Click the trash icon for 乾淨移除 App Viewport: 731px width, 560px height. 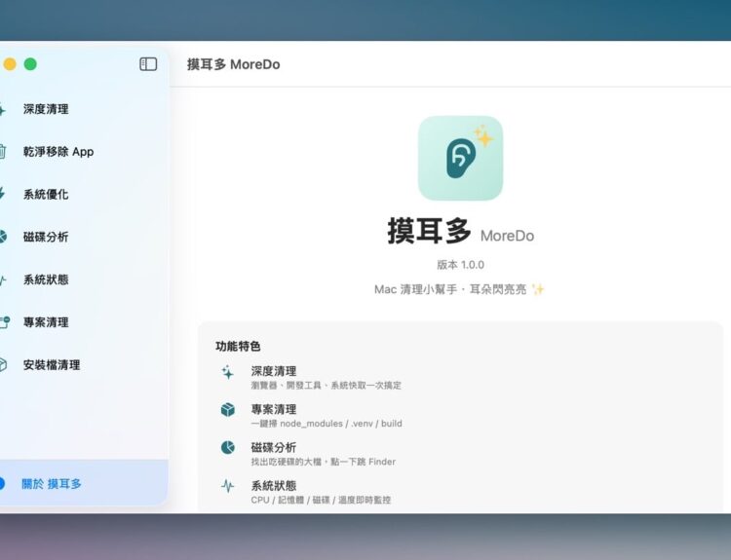(x=3, y=152)
